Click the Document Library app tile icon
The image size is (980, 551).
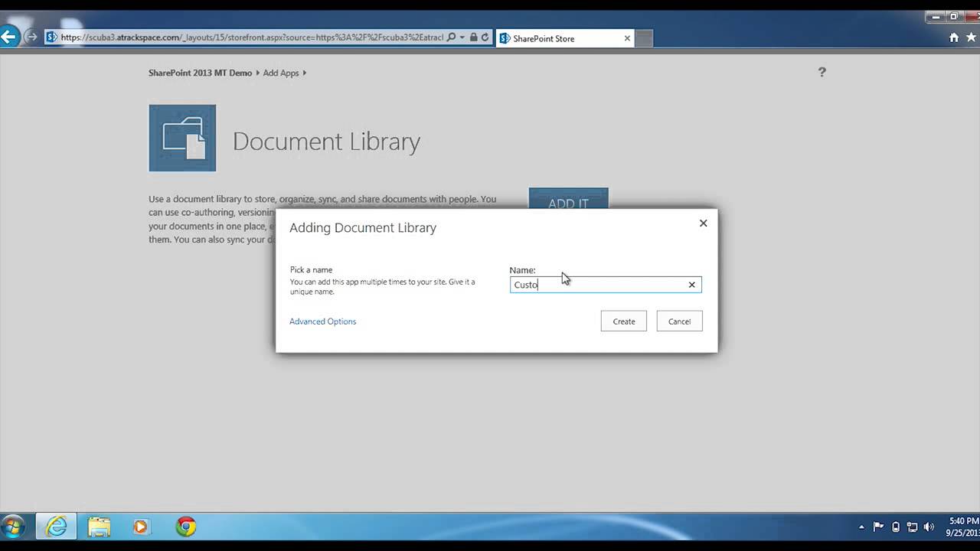tap(182, 138)
